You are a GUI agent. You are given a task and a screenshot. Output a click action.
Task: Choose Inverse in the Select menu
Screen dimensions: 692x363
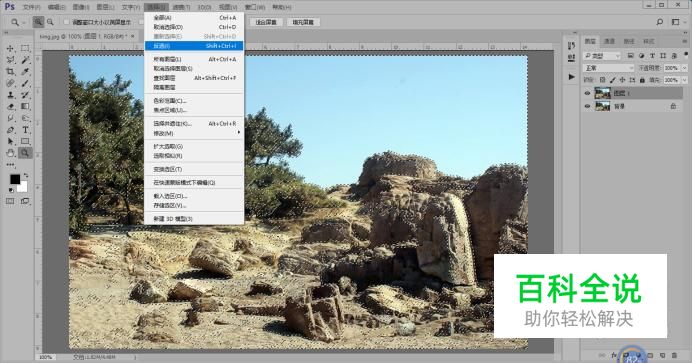coord(194,46)
